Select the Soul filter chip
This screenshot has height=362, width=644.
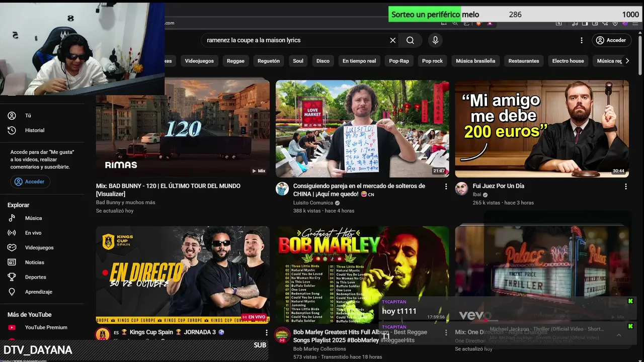click(298, 61)
